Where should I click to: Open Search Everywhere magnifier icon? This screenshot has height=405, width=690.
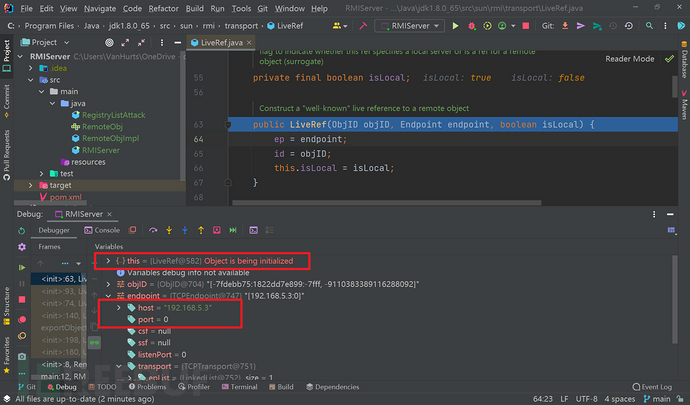click(649, 26)
